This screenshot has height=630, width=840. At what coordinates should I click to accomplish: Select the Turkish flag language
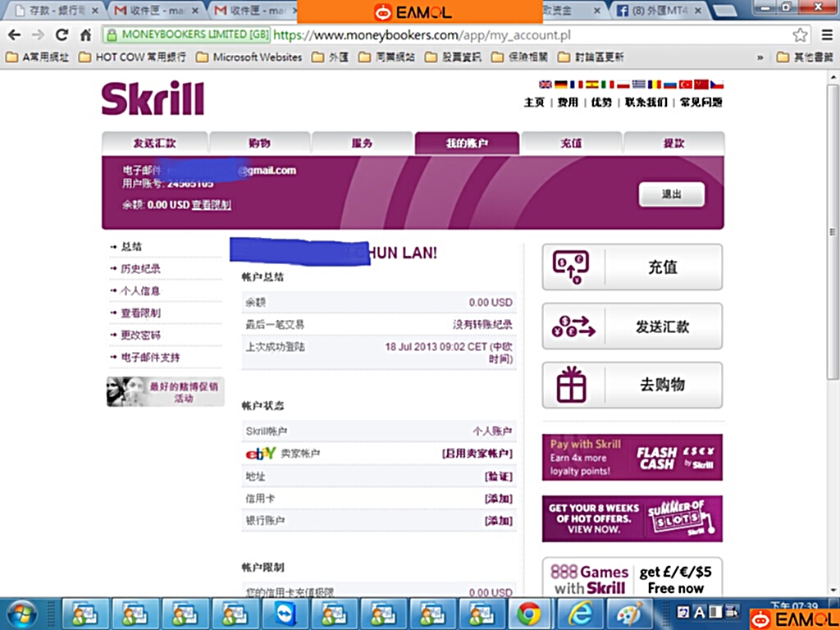coord(685,84)
